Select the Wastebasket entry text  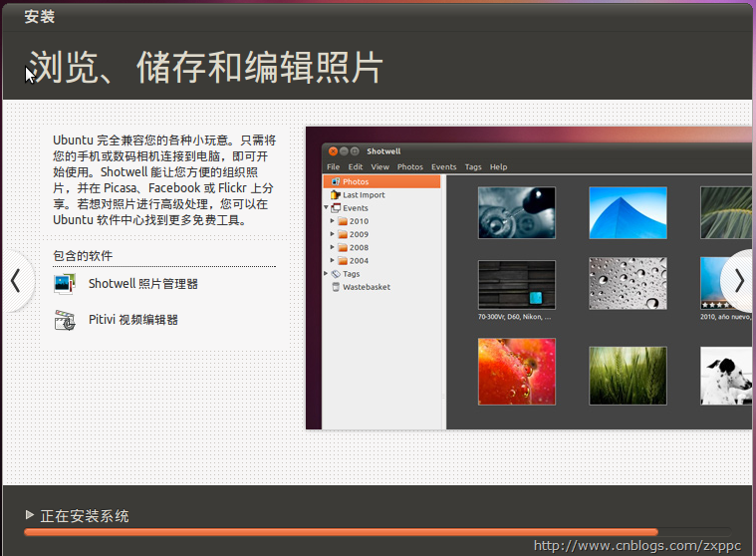pyautogui.click(x=367, y=287)
